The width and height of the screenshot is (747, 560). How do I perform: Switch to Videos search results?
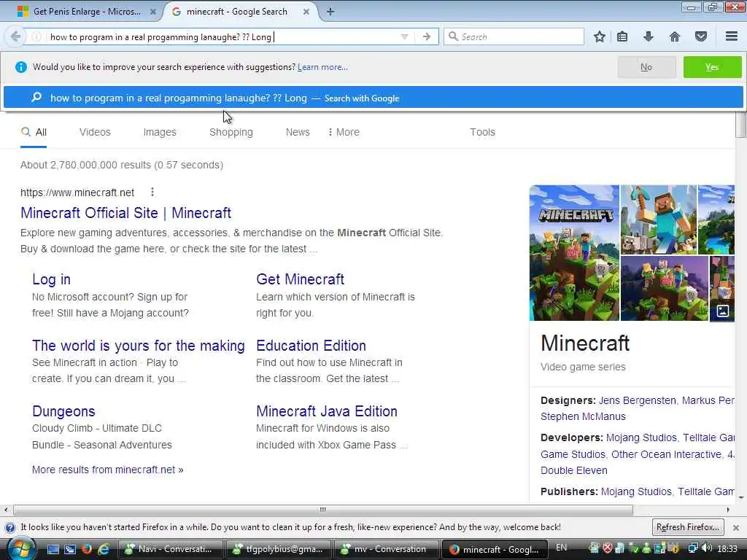95,133
